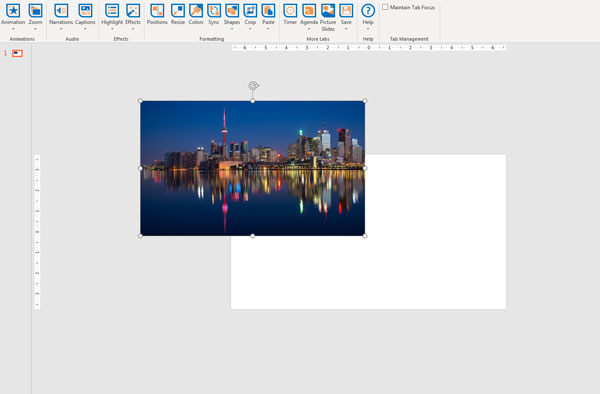The image size is (600, 394).
Task: Click the top middle handle of picture
Action: click(253, 101)
